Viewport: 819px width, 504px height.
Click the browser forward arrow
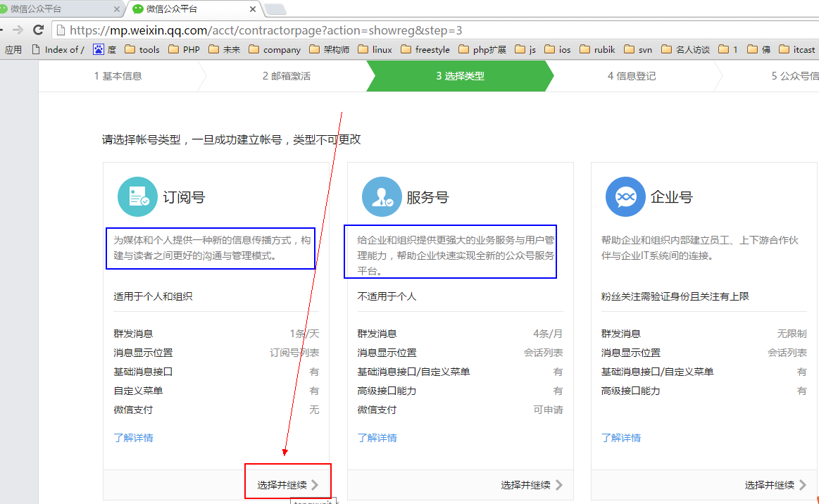click(18, 30)
